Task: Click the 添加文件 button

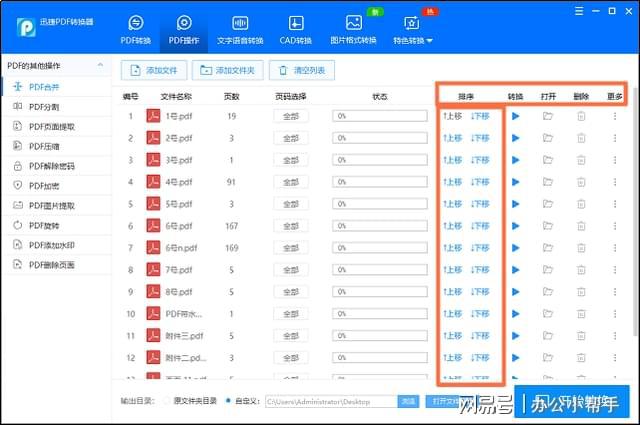Action: click(154, 70)
